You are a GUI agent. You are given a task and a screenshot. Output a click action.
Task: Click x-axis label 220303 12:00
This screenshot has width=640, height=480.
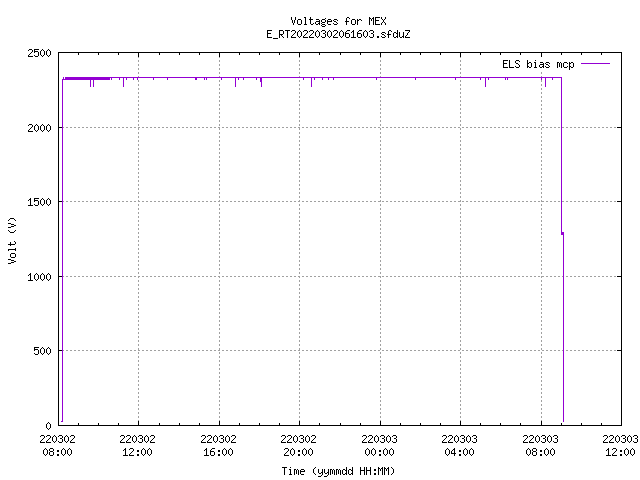[620, 446]
